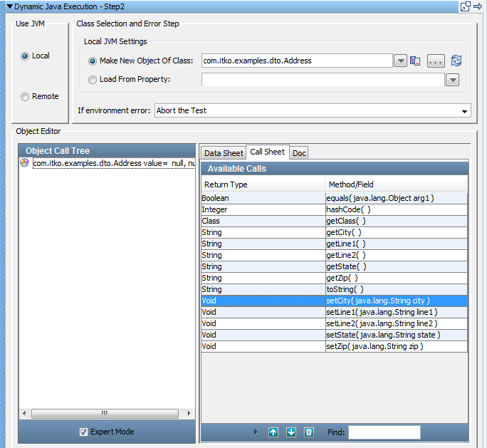Open the Doc tab

click(300, 153)
